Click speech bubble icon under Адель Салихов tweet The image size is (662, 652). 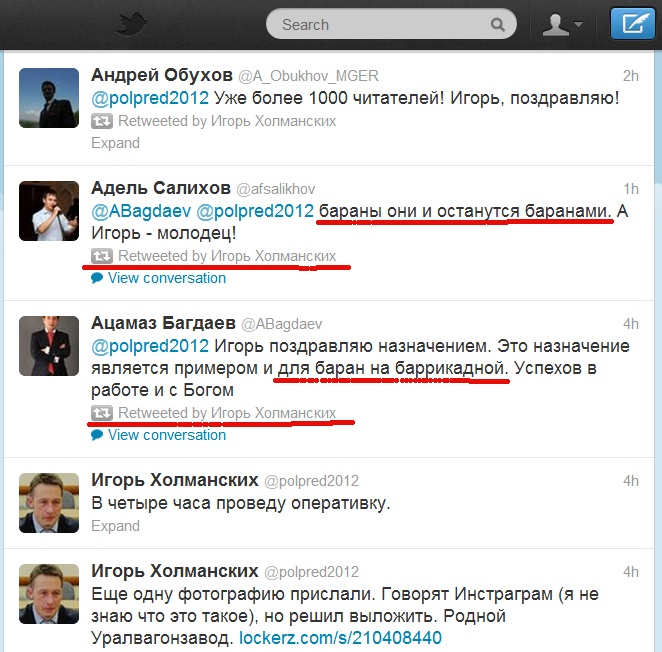(97, 278)
